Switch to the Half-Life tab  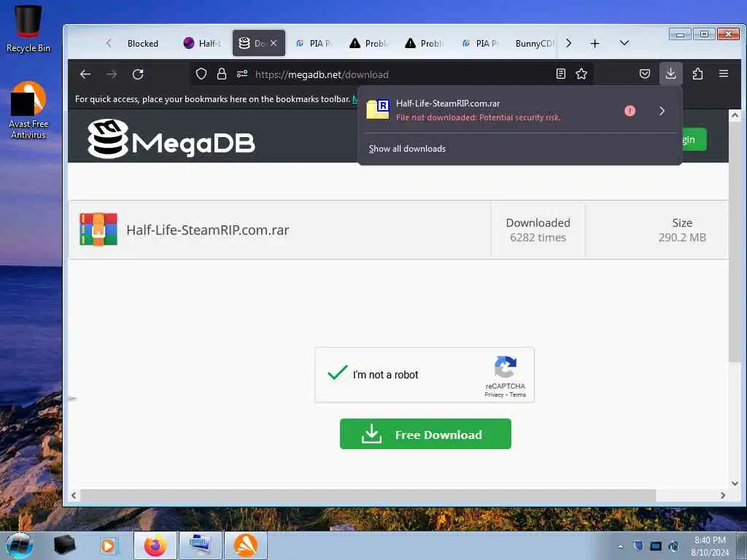[x=203, y=43]
